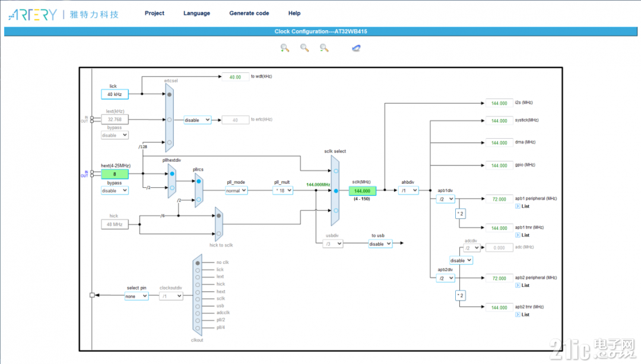Select hext /2 input on pllhextdiv mux
641x364 pixels.
tap(172, 188)
